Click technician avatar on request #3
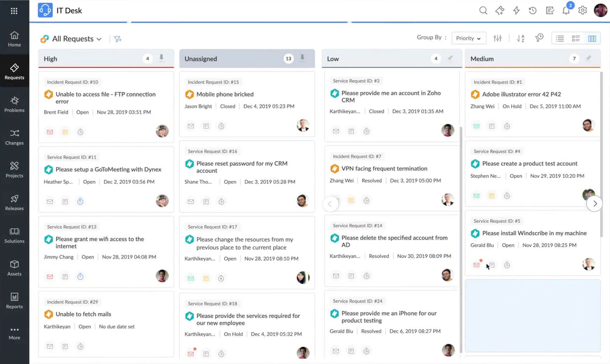This screenshot has height=364, width=610. tap(448, 130)
